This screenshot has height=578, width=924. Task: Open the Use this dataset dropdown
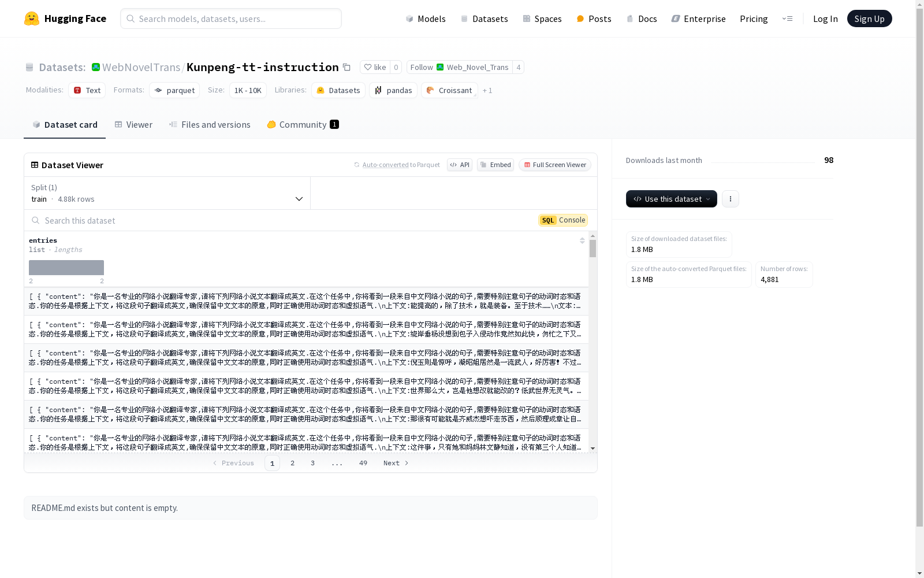[672, 199]
